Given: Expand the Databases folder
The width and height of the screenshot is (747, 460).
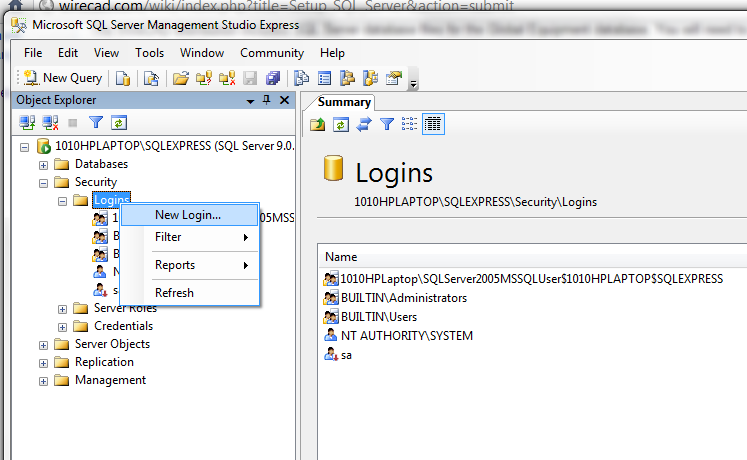Looking at the screenshot, I should (x=43, y=165).
